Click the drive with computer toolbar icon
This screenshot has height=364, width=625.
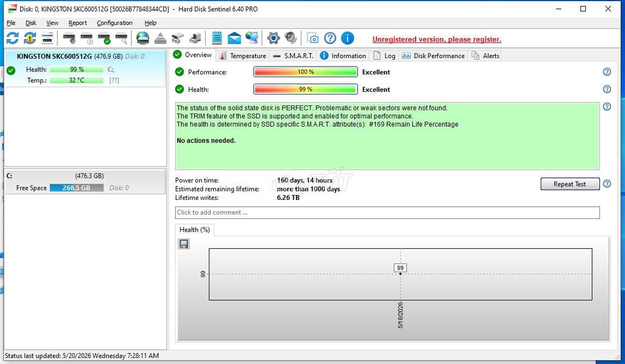pyautogui.click(x=195, y=38)
